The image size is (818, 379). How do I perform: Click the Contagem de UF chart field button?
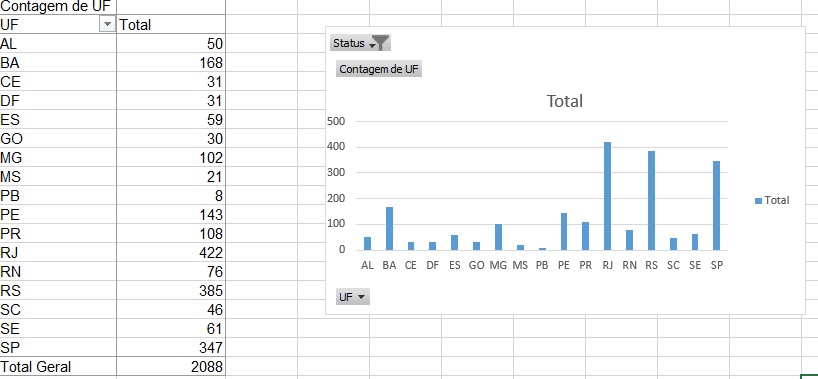point(379,69)
